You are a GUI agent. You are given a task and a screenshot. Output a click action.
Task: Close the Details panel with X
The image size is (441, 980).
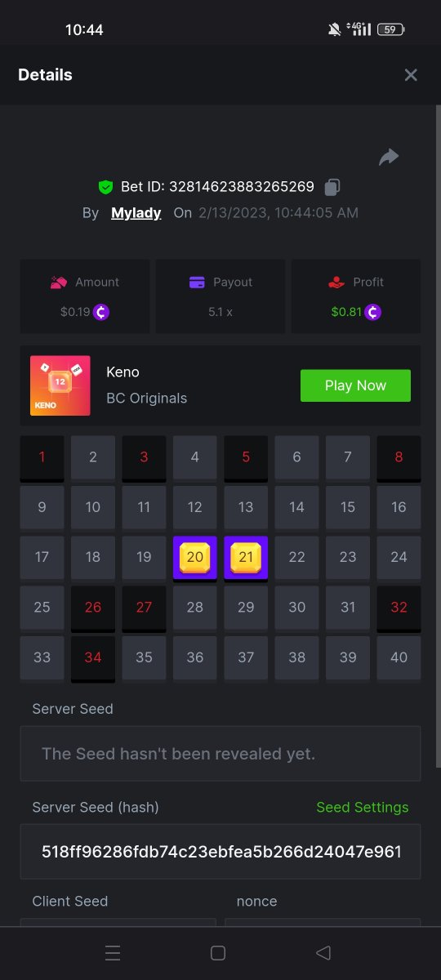[411, 75]
